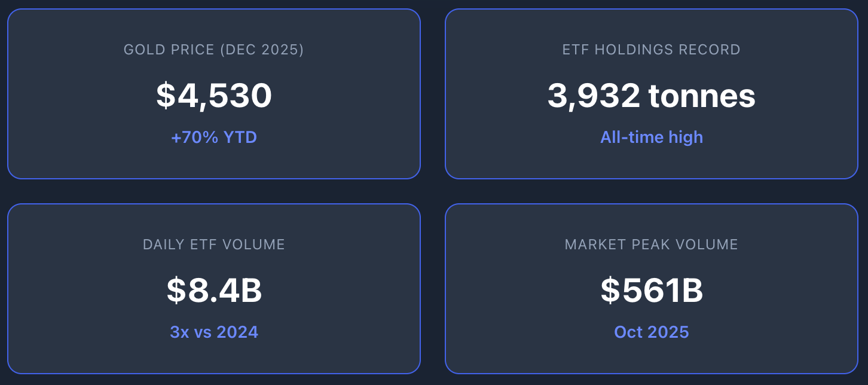Click the +70% YTD change label
Viewport: 868px width, 385px height.
[x=213, y=137]
